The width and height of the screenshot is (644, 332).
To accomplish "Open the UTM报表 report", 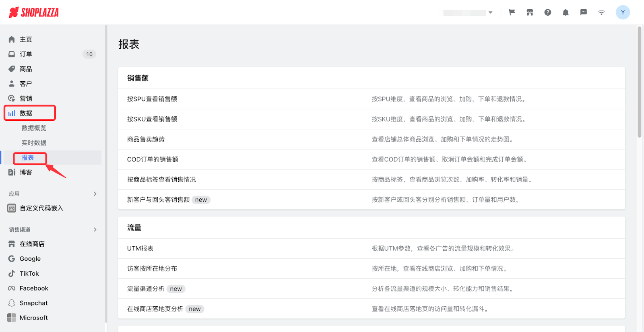I will 140,249.
